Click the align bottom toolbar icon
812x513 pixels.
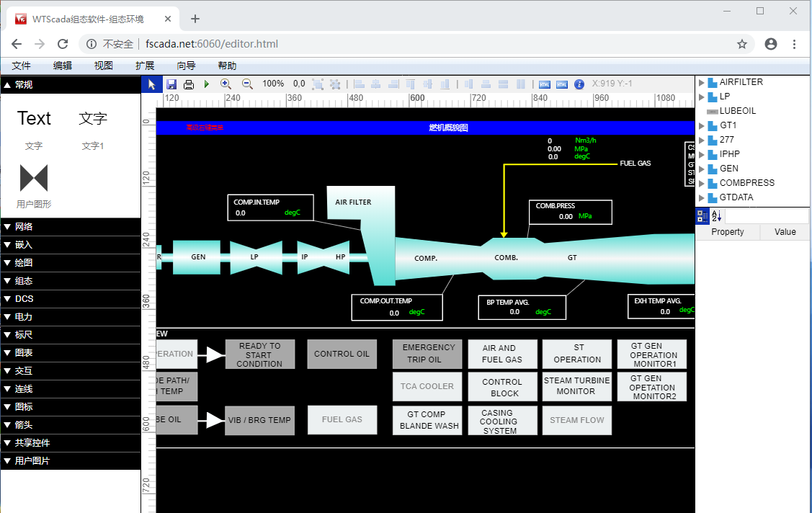[445, 84]
